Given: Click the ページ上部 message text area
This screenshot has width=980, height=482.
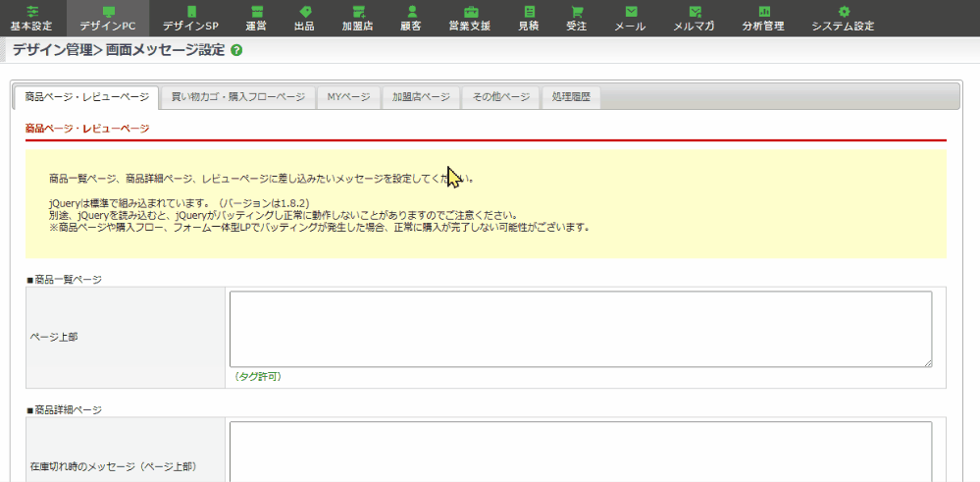Looking at the screenshot, I should coord(581,329).
